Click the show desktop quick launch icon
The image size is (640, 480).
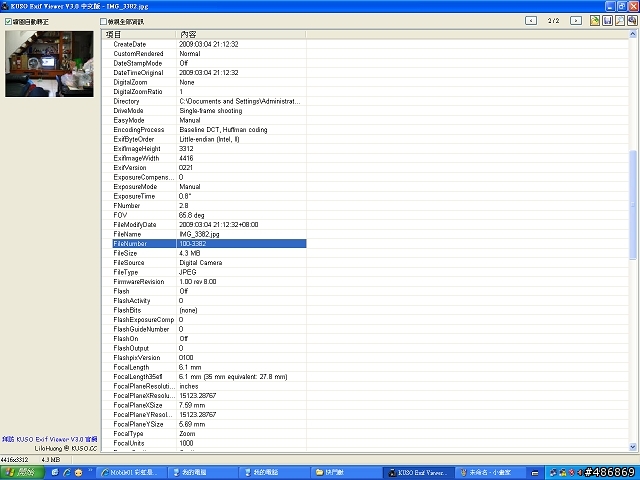55,472
